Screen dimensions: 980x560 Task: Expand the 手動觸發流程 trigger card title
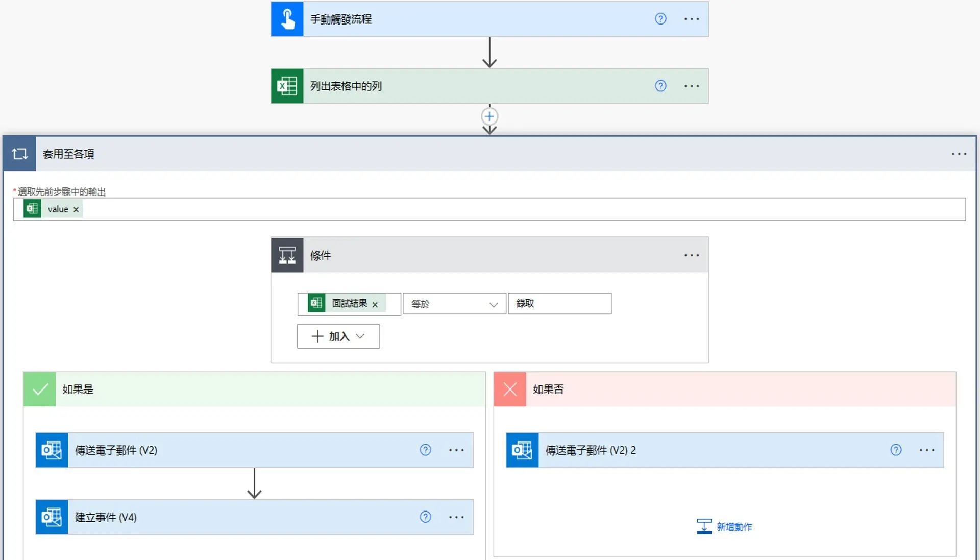coord(341,19)
